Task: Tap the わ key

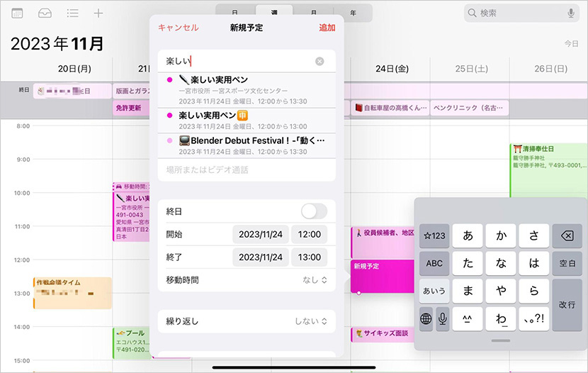Action: click(501, 319)
